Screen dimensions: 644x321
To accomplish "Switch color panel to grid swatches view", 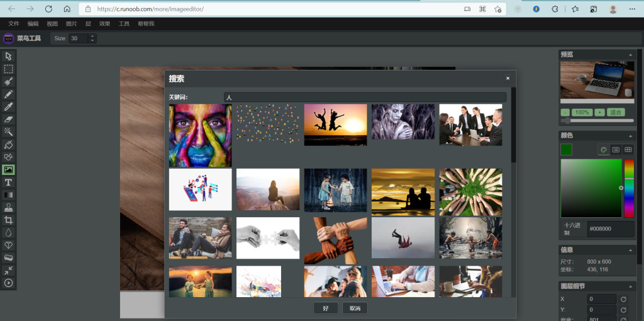I will pos(628,150).
